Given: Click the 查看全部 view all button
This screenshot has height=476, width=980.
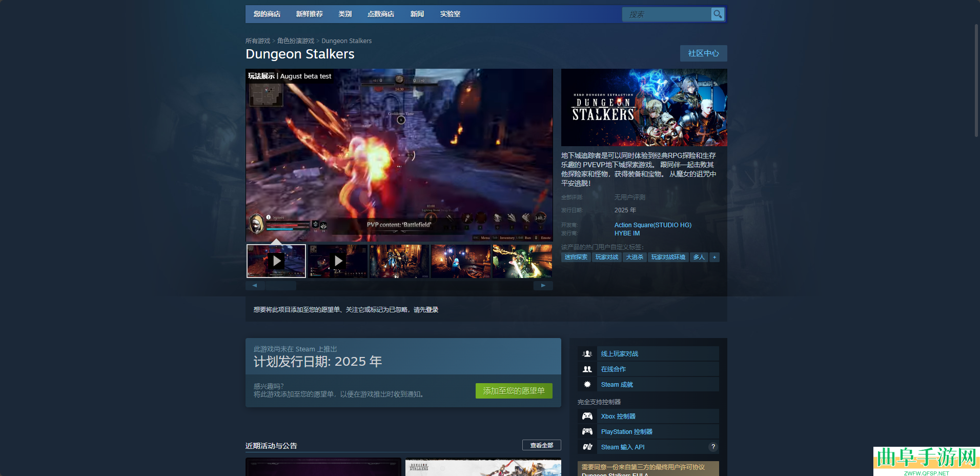Looking at the screenshot, I should coord(542,445).
